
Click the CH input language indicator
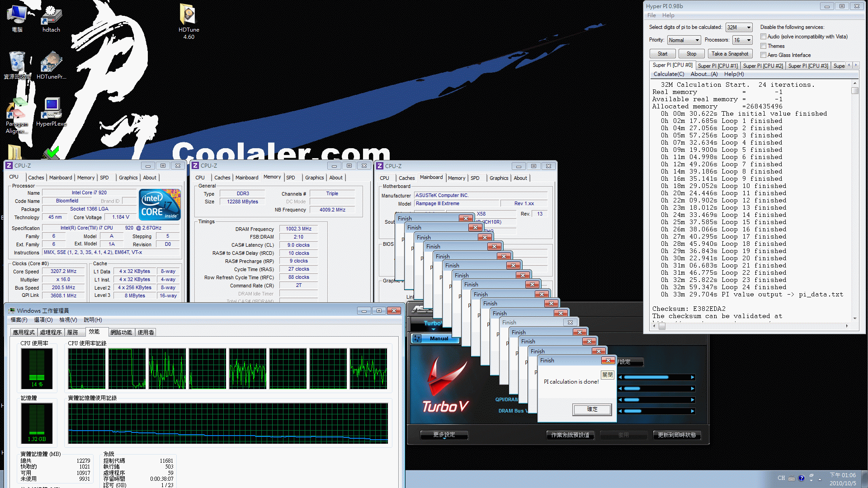pyautogui.click(x=781, y=478)
